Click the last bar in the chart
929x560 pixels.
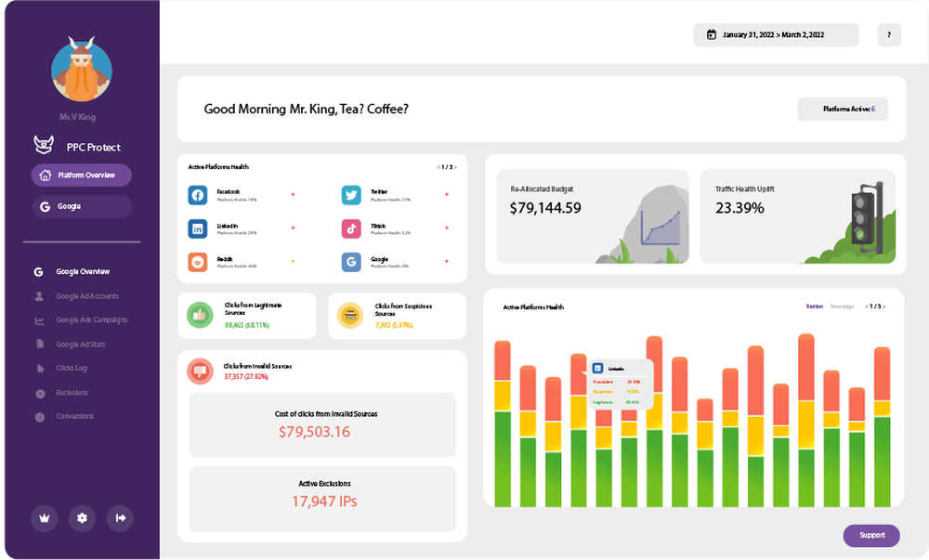point(883,427)
